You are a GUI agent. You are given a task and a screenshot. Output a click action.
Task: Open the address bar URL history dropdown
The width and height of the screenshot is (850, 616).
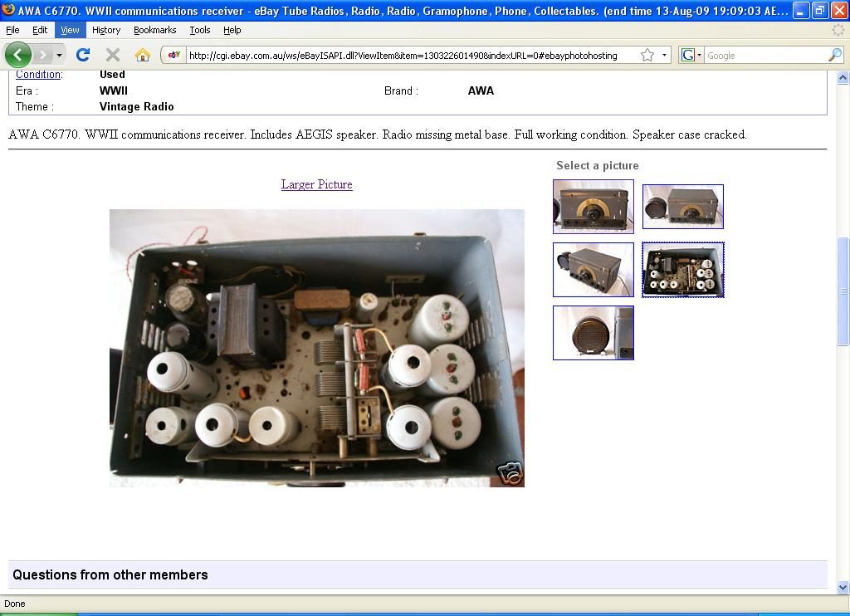click(x=664, y=55)
